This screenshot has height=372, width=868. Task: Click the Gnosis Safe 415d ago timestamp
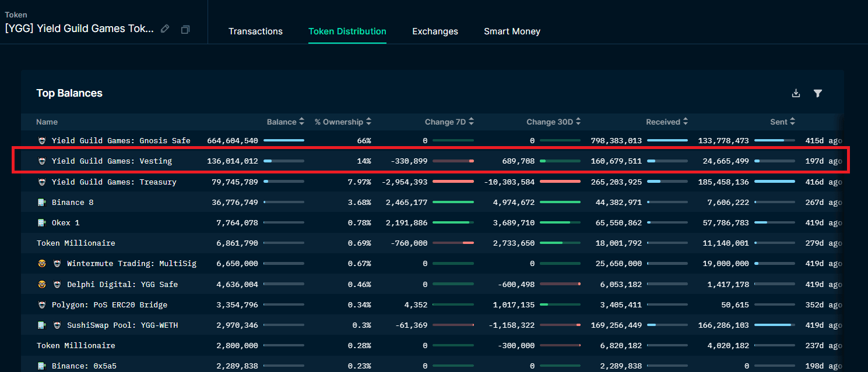click(824, 141)
